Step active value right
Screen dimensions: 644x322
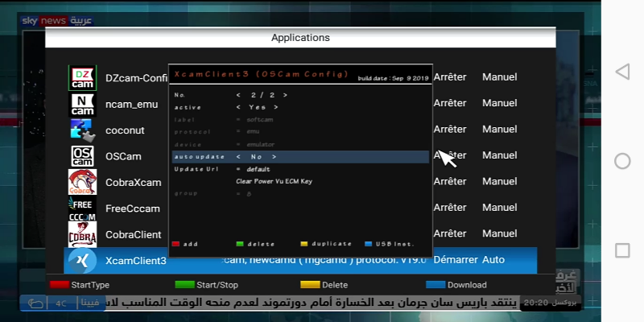276,107
